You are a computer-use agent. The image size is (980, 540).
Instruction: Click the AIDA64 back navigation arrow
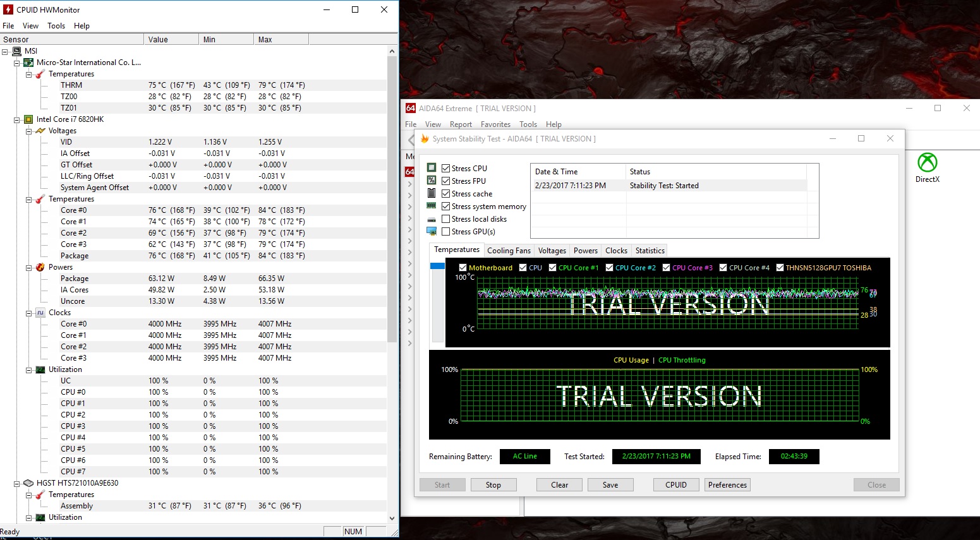pos(411,139)
